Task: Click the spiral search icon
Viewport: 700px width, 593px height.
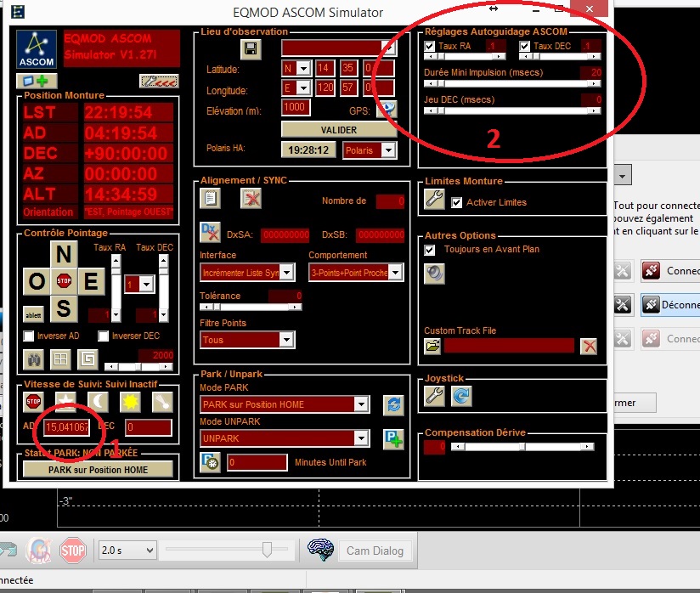Action: pyautogui.click(x=88, y=359)
